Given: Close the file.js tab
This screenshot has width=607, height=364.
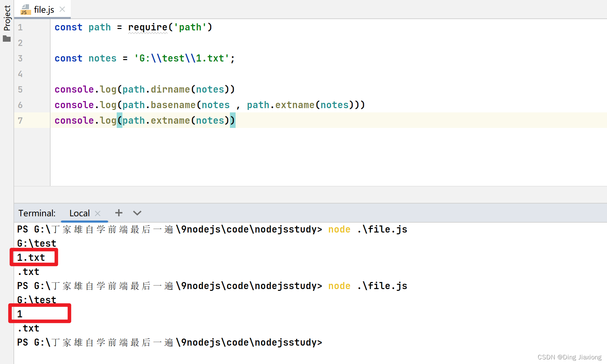Looking at the screenshot, I should click(62, 9).
